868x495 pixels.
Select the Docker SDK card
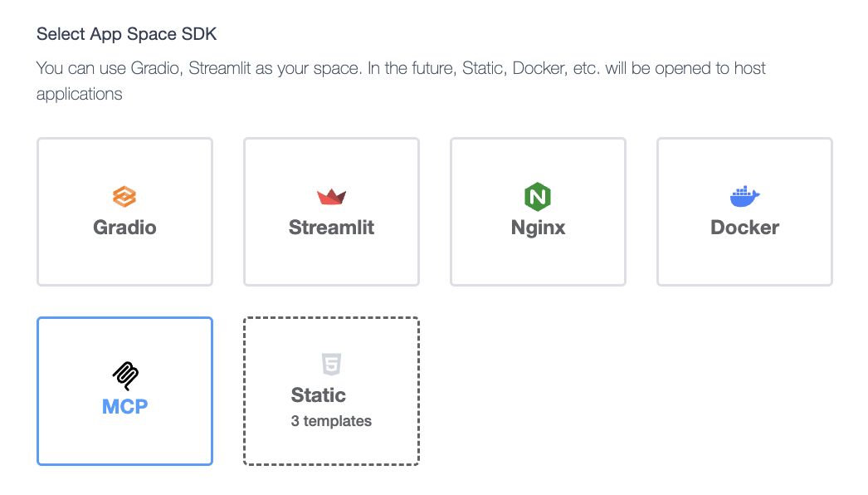point(744,257)
